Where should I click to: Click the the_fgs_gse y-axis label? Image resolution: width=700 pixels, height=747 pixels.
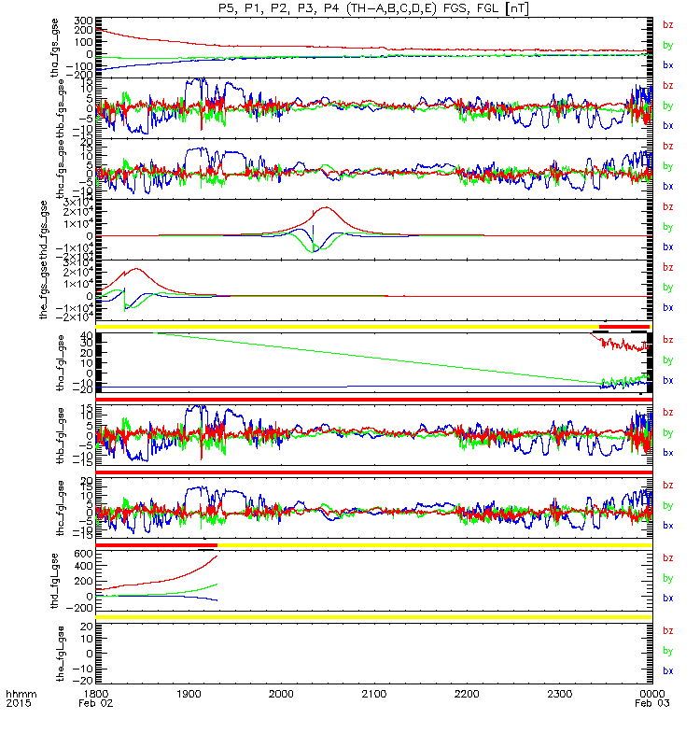(x=44, y=290)
